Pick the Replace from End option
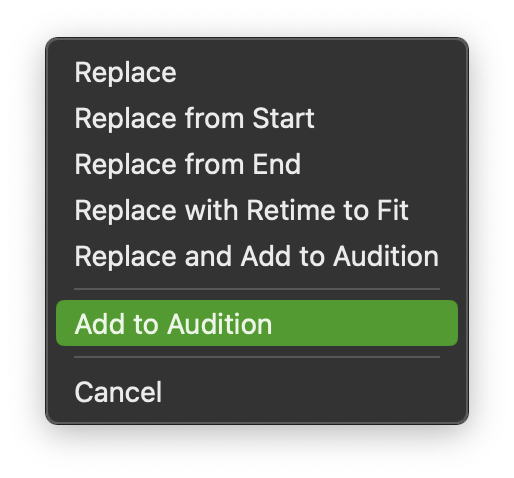 [x=257, y=164]
